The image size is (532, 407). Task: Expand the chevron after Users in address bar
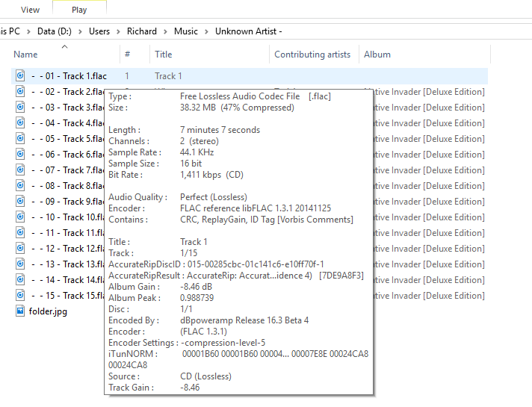coord(117,31)
